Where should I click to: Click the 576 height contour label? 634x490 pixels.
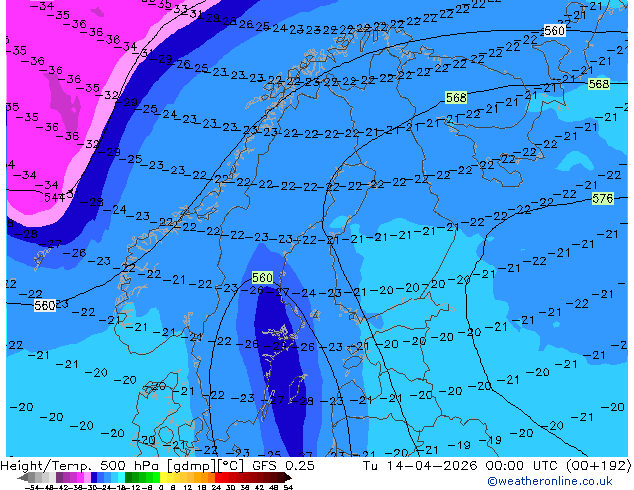coord(602,198)
